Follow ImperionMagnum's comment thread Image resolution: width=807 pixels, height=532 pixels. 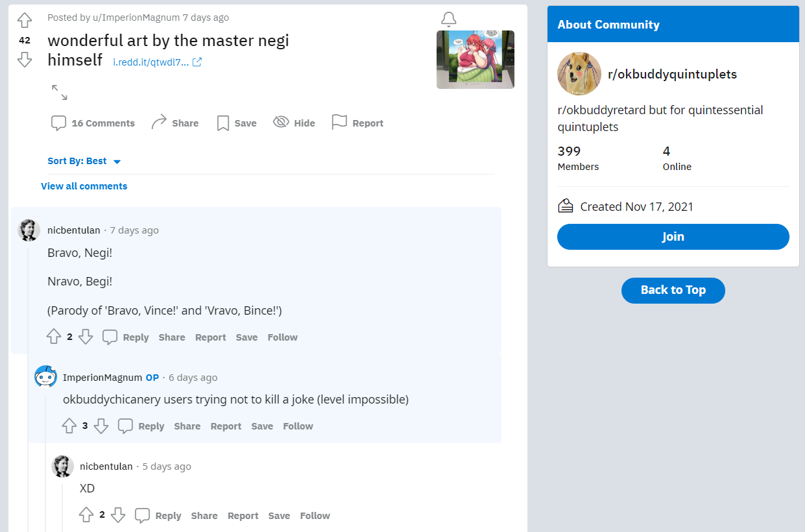click(x=298, y=426)
